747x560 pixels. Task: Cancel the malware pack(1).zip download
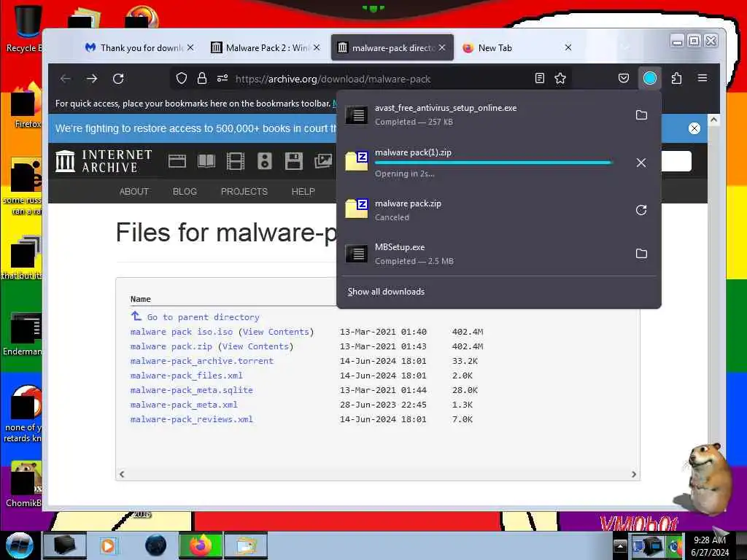(x=641, y=163)
